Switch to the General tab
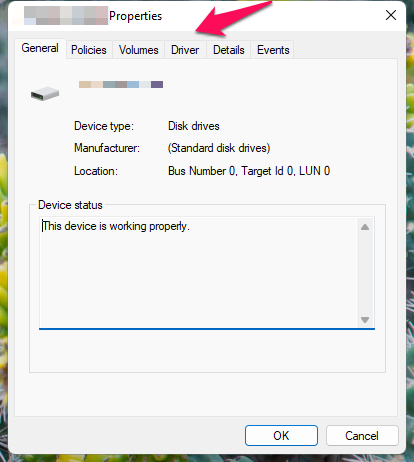 coord(40,48)
